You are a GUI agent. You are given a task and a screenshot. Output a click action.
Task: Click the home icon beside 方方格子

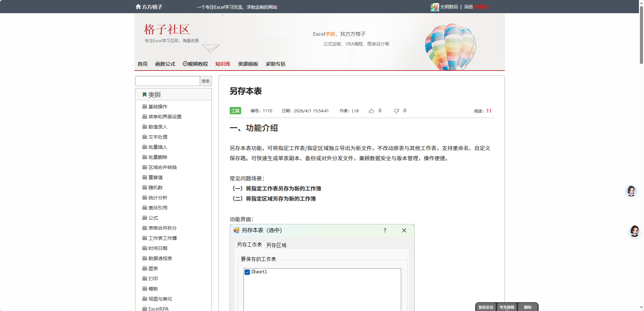click(138, 7)
